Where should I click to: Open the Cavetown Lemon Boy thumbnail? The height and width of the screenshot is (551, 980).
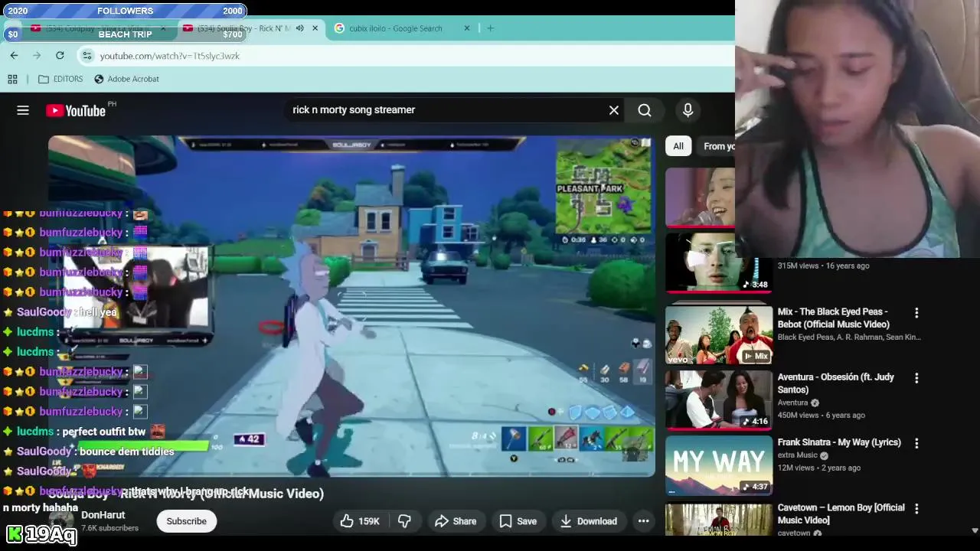719,519
